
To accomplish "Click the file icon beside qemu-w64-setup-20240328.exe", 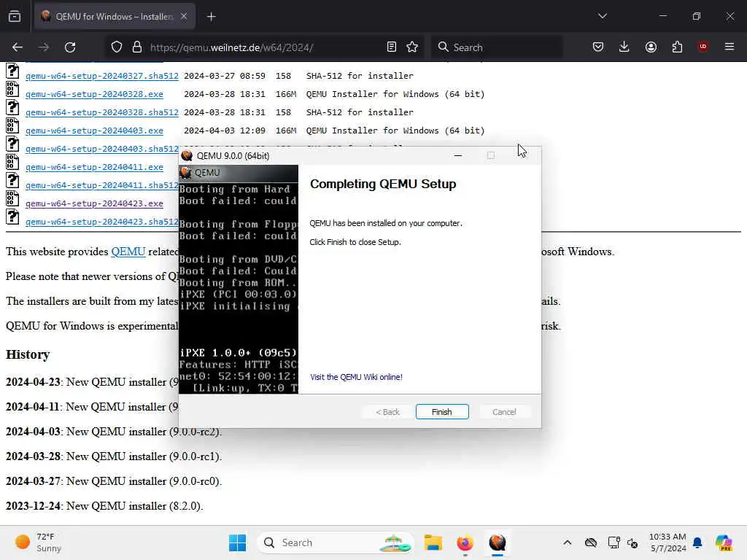I will pyautogui.click(x=12, y=88).
